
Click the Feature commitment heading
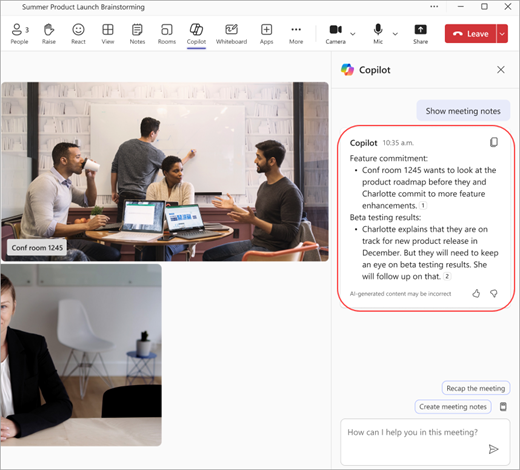point(389,158)
